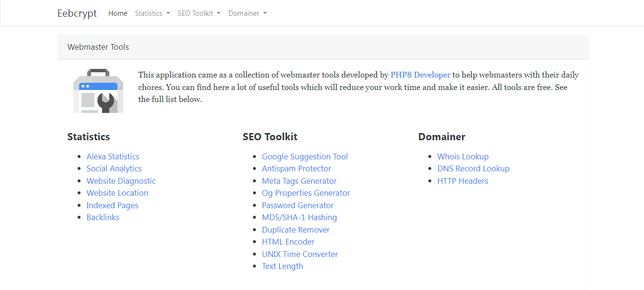Expand the SEO Toolkit dropdown menu
Viewport: 644px width, 290px height.
coord(199,13)
